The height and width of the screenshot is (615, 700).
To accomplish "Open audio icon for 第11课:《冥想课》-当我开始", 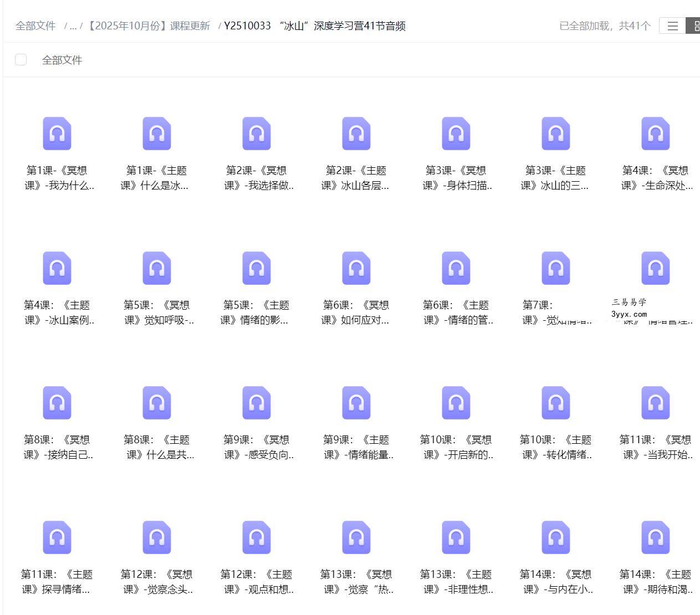I will 656,403.
